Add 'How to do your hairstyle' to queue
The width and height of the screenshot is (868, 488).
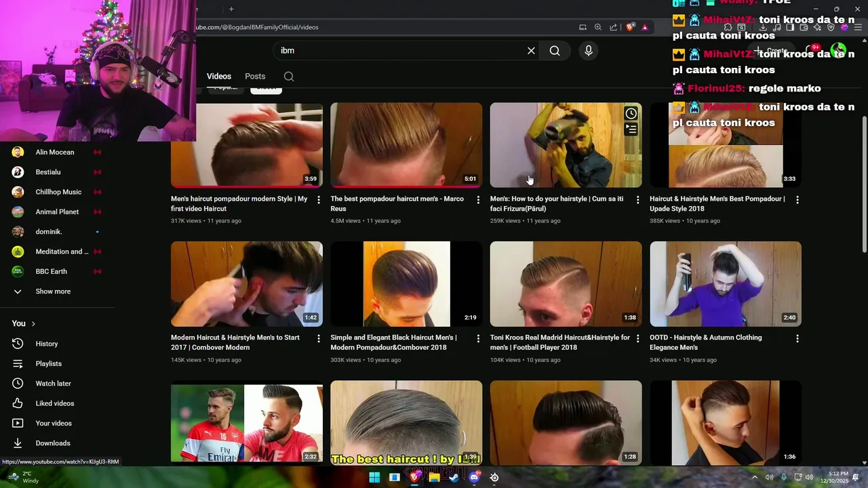click(x=631, y=129)
